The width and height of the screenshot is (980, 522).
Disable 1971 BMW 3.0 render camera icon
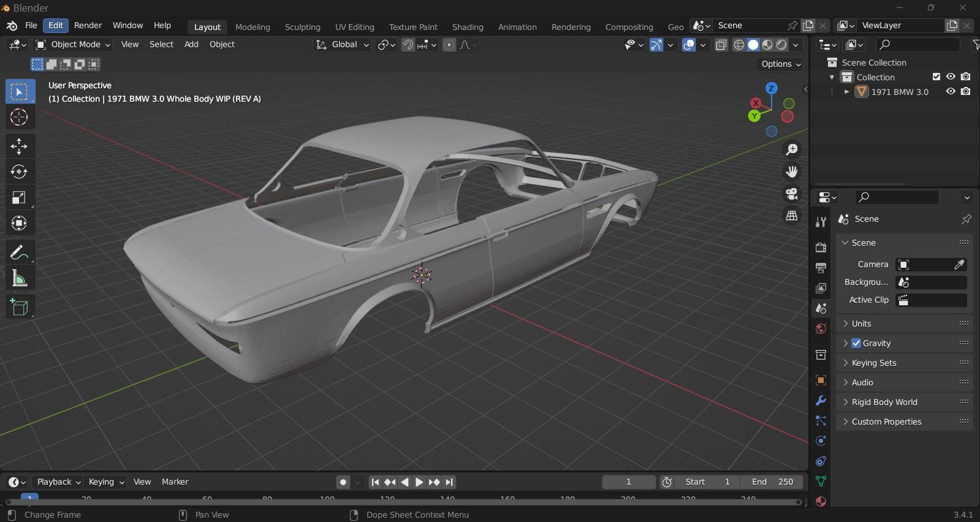(966, 92)
